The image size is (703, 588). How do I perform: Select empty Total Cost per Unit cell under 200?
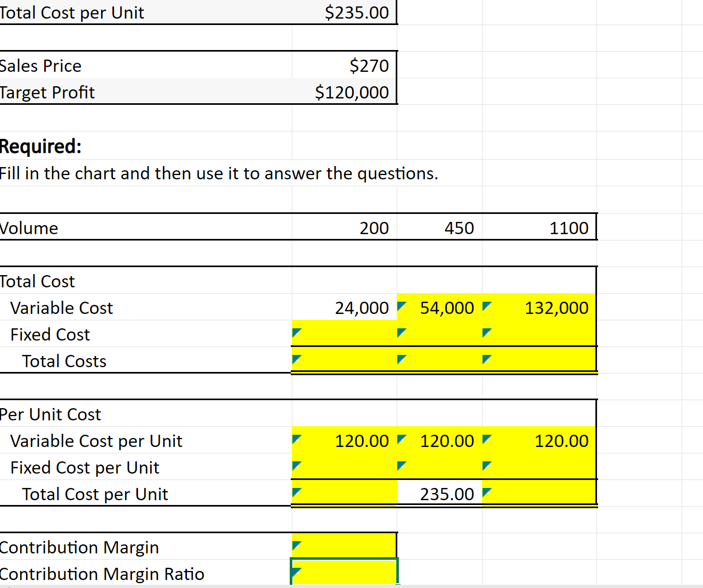click(x=345, y=493)
